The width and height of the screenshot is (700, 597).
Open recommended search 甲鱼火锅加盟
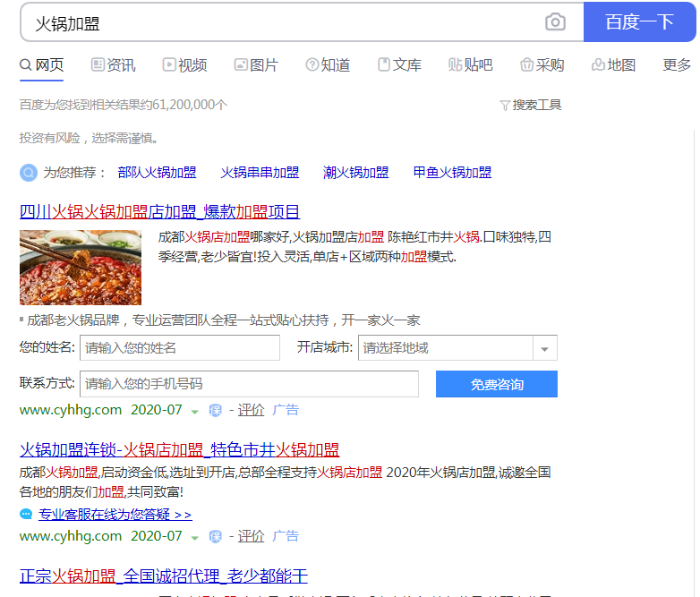(452, 173)
